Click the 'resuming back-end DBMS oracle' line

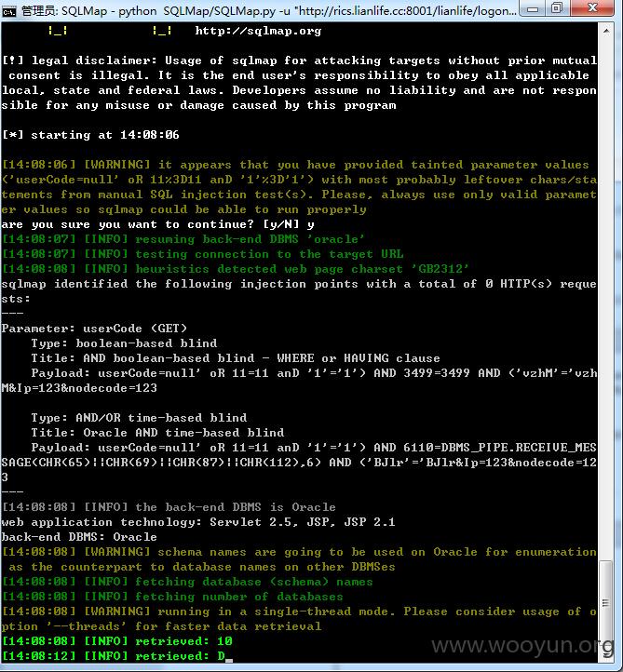tap(183, 239)
